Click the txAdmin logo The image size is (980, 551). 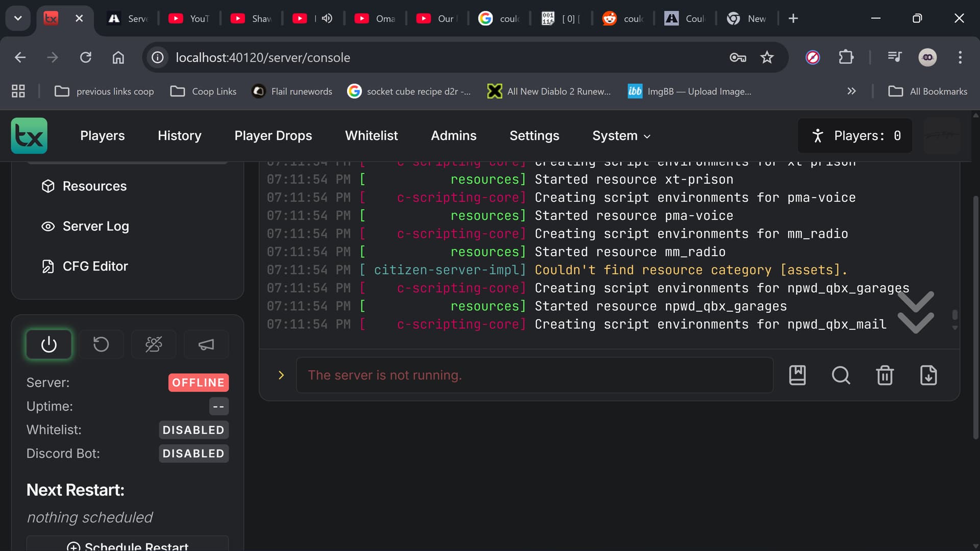[x=29, y=135]
